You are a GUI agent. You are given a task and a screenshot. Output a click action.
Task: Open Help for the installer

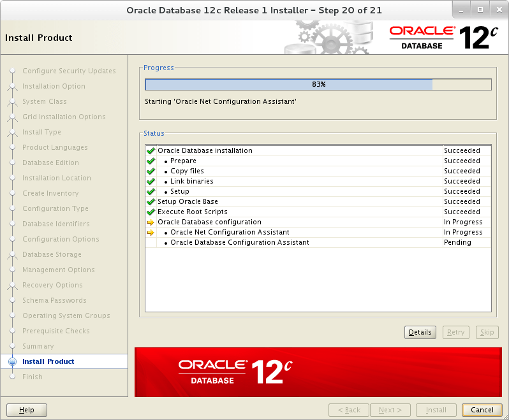tap(27, 410)
